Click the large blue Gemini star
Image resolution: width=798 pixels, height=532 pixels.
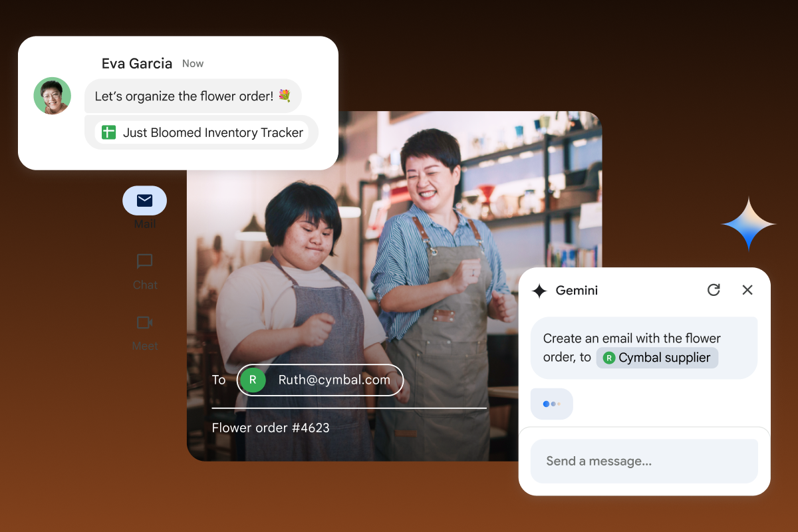[749, 224]
